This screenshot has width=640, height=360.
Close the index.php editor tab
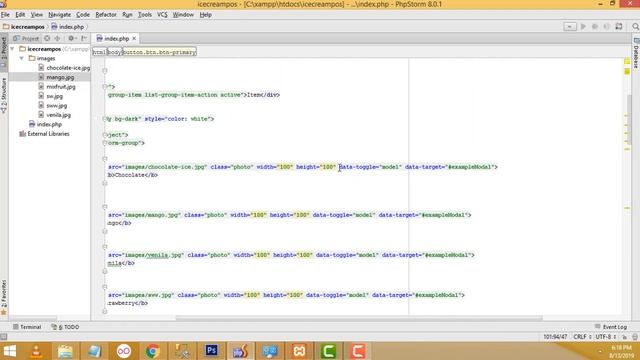[x=134, y=38]
